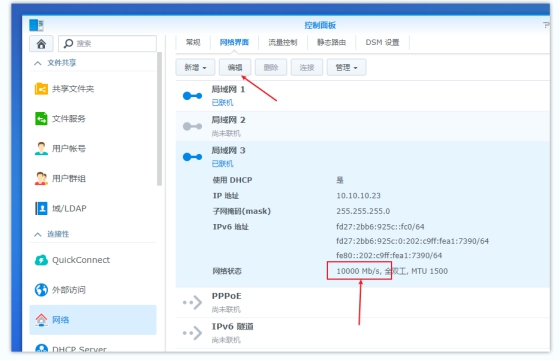Click the 删除 delete button
Screen dimensions: 560x361
coord(271,67)
